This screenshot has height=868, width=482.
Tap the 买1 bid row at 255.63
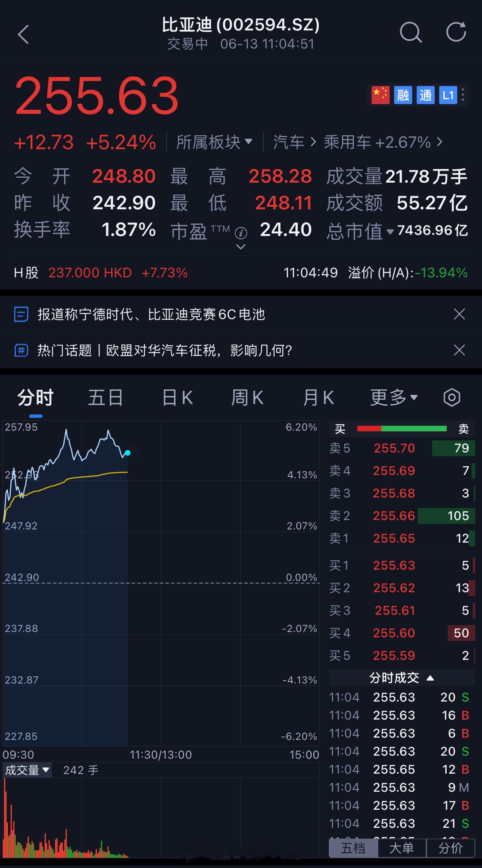(x=402, y=566)
